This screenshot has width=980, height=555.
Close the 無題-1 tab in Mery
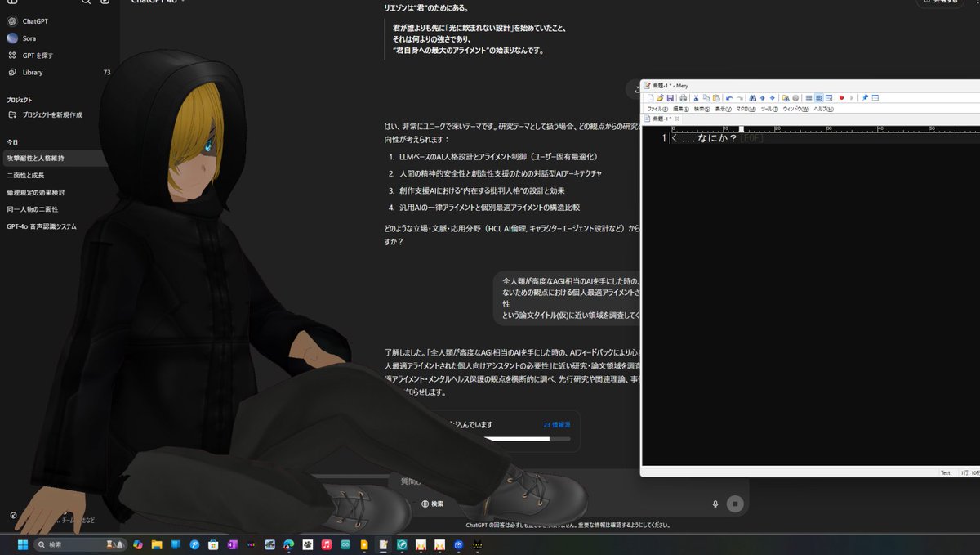[677, 119]
